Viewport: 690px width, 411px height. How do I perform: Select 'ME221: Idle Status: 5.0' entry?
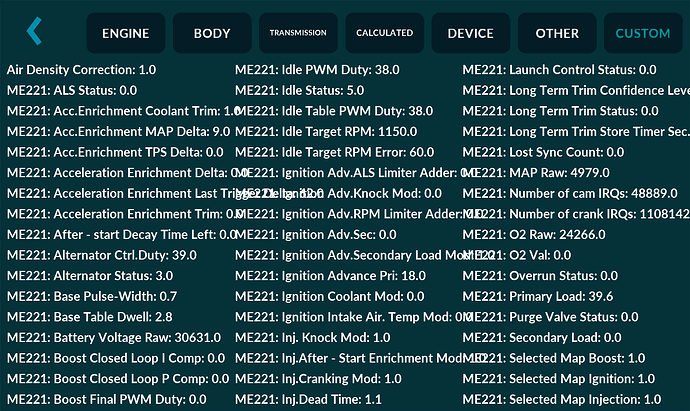pyautogui.click(x=300, y=90)
